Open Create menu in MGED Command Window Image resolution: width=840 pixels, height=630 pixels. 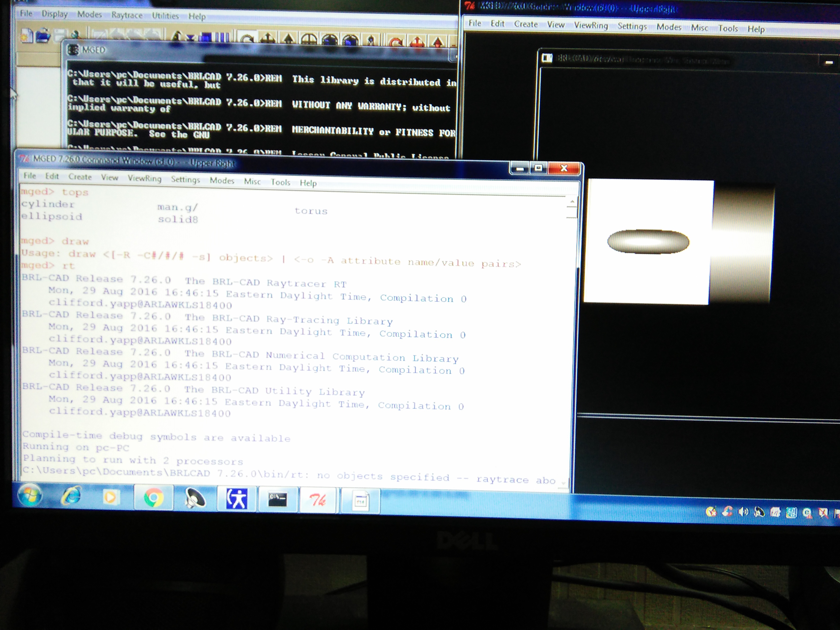[x=80, y=177]
